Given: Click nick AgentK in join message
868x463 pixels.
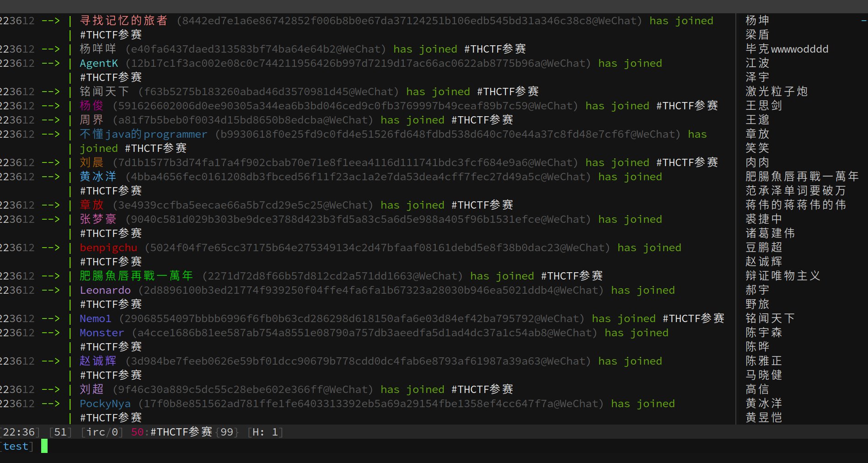Looking at the screenshot, I should coord(99,63).
